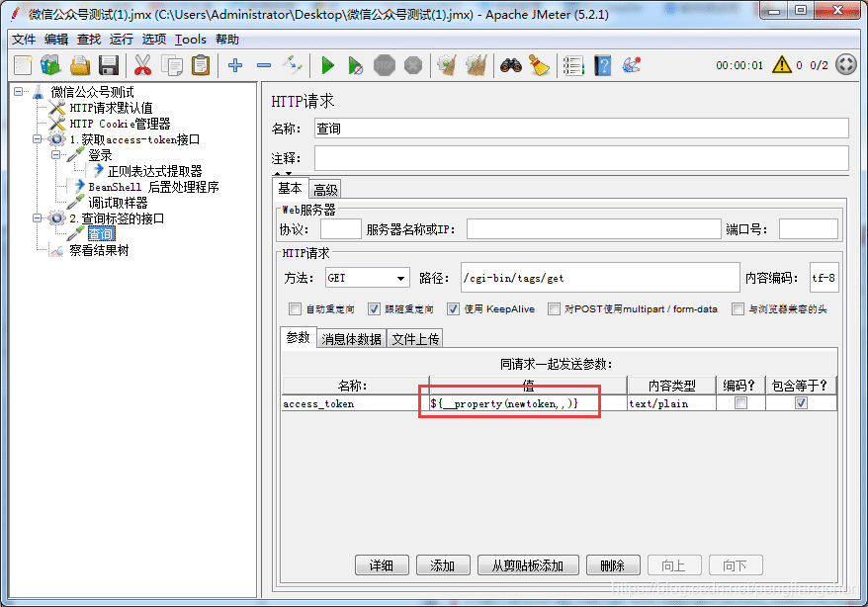The width and height of the screenshot is (868, 607).
Task: Click the warning triangle log indicator
Action: [x=782, y=64]
